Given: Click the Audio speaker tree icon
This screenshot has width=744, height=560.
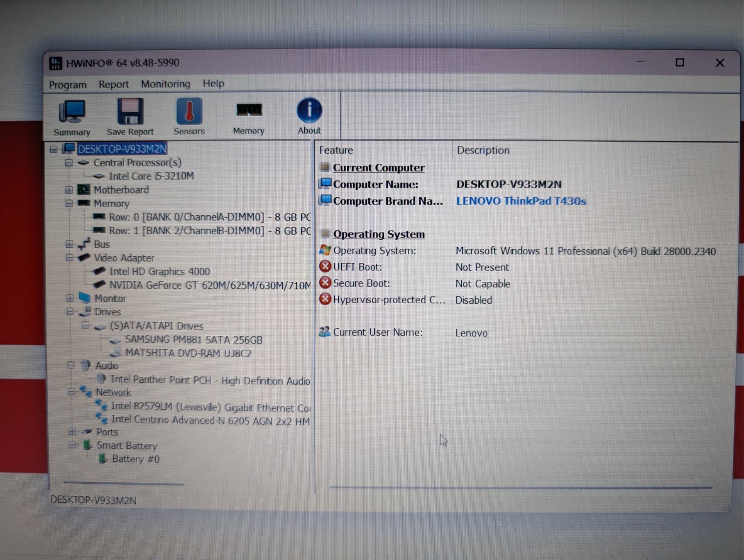Looking at the screenshot, I should click(86, 365).
